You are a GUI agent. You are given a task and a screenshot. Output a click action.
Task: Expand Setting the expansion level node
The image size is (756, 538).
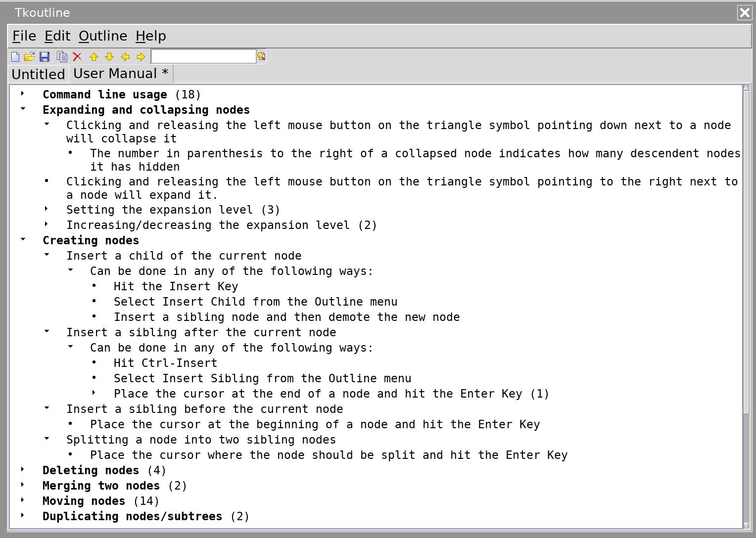pos(46,209)
